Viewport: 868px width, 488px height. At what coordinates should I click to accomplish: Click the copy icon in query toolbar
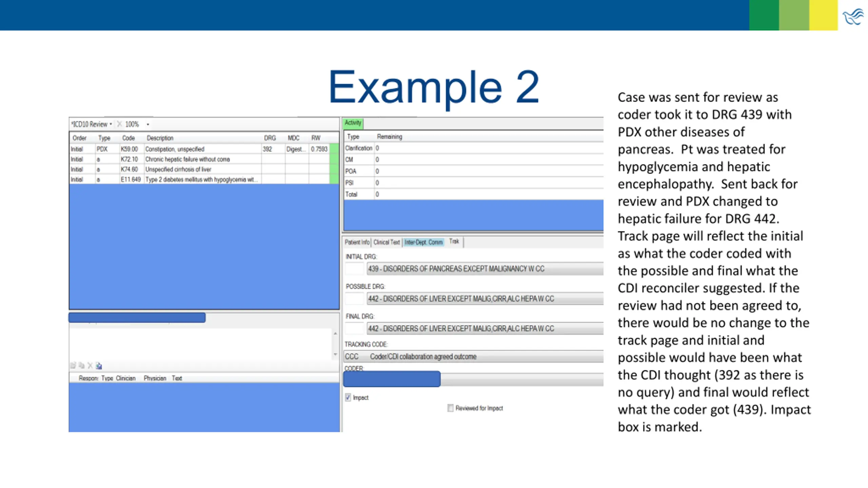[x=81, y=365]
